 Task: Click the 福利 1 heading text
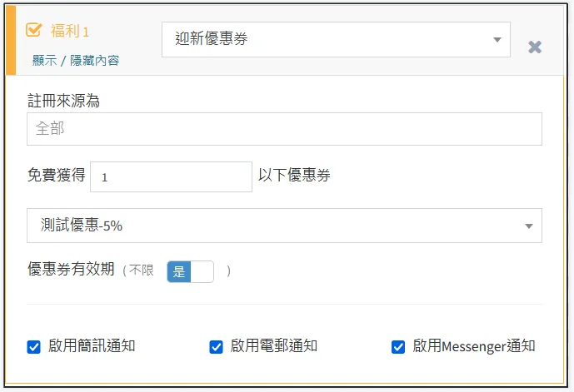click(70, 31)
